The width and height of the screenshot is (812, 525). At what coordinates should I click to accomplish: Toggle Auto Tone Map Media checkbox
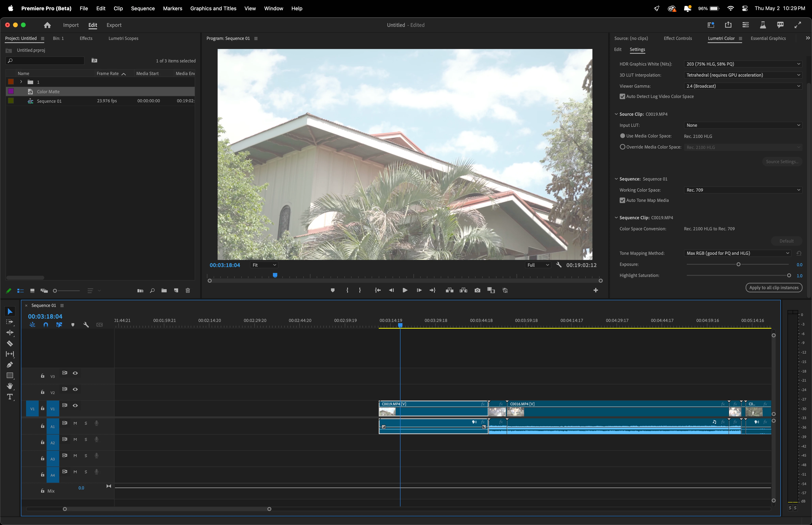[x=622, y=200]
